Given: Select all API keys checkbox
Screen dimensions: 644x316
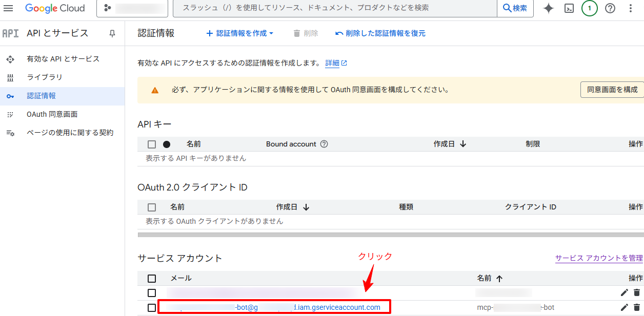Looking at the screenshot, I should coord(152,144).
